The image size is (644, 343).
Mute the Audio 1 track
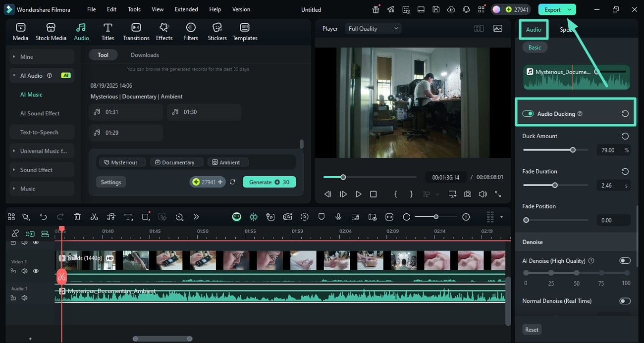(x=24, y=298)
